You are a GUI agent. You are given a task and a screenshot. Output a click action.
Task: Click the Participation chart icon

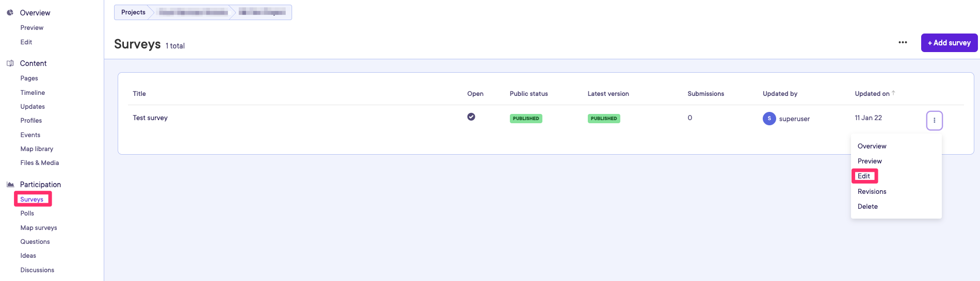10,185
